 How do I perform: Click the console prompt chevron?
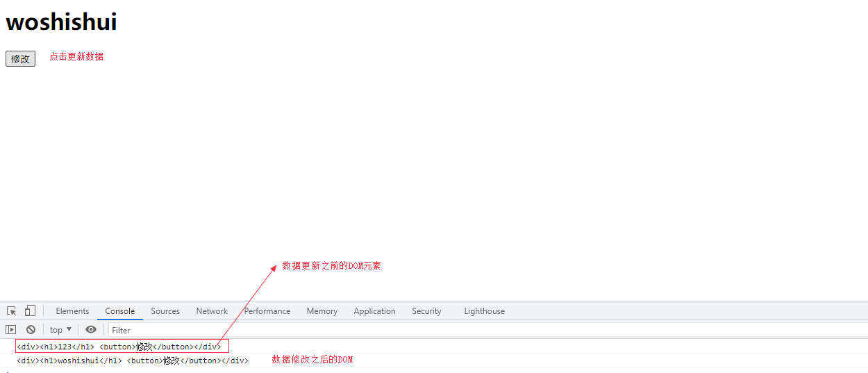coord(7,371)
